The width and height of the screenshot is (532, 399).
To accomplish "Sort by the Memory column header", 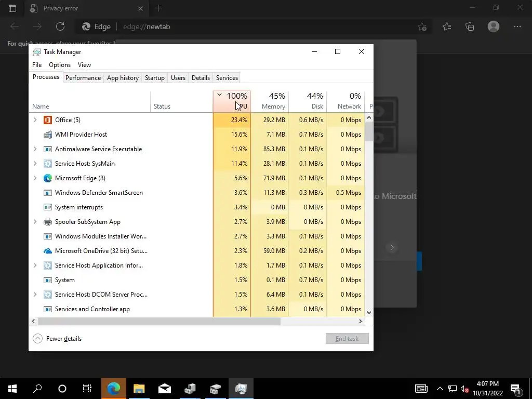I will 270,101.
